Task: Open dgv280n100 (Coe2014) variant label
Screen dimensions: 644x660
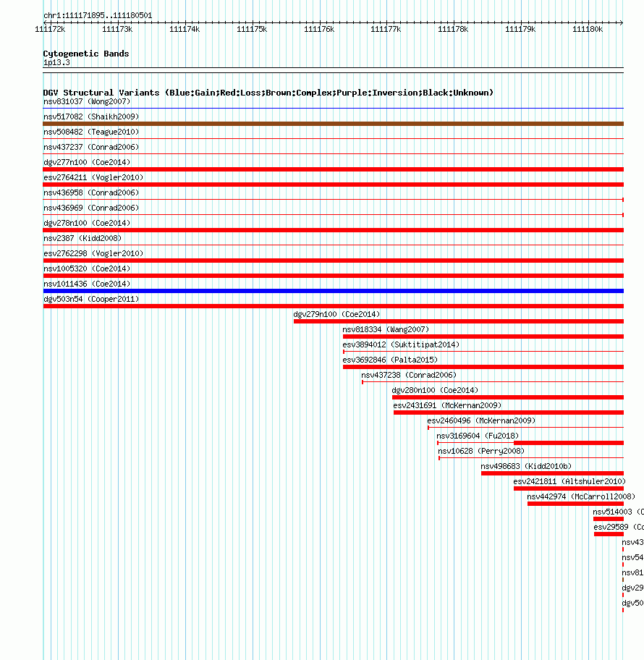Action: (x=435, y=390)
